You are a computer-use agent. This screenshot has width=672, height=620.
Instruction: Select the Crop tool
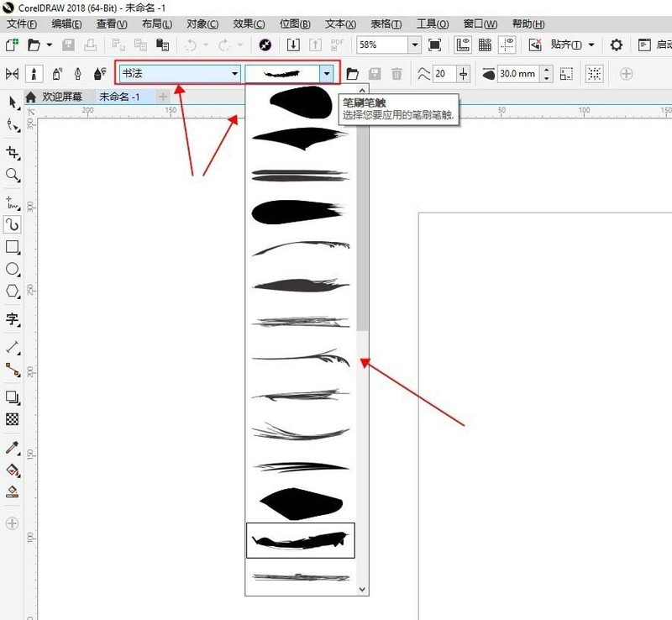tap(13, 153)
